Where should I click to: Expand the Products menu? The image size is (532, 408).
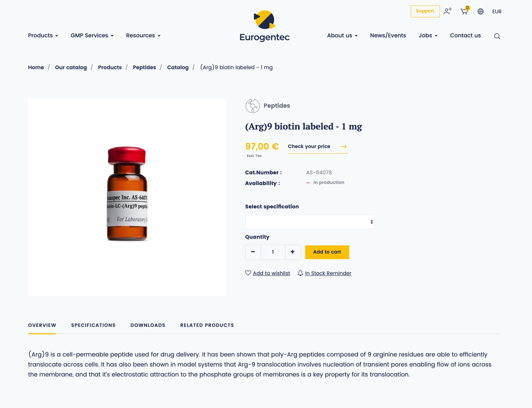click(x=43, y=35)
